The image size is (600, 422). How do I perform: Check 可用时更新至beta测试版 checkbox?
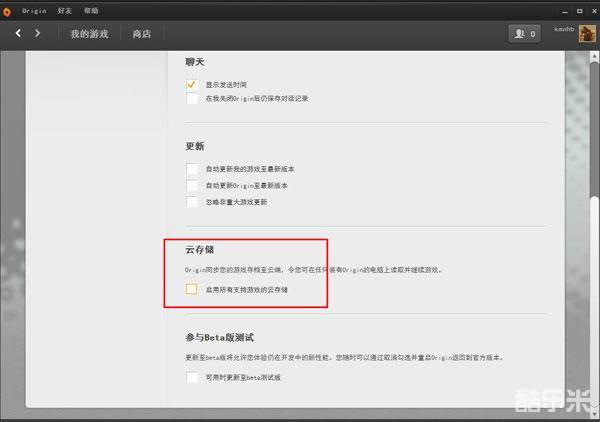click(193, 377)
